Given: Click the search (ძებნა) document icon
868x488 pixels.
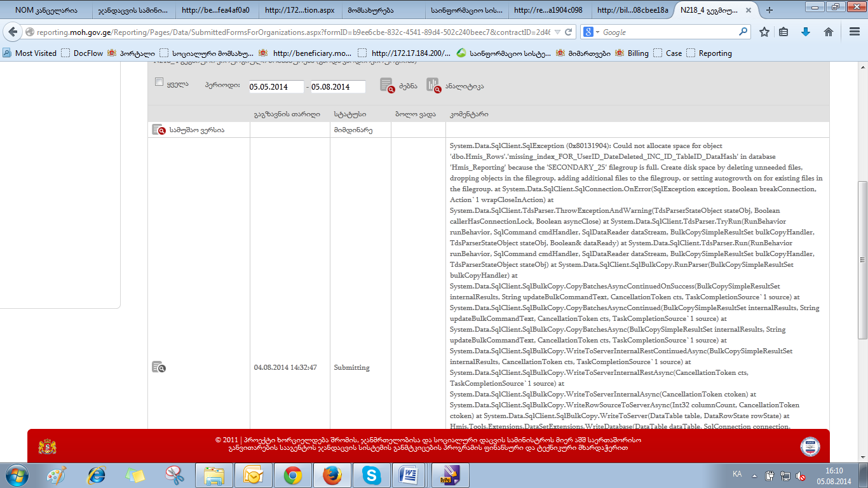Looking at the screenshot, I should [387, 85].
